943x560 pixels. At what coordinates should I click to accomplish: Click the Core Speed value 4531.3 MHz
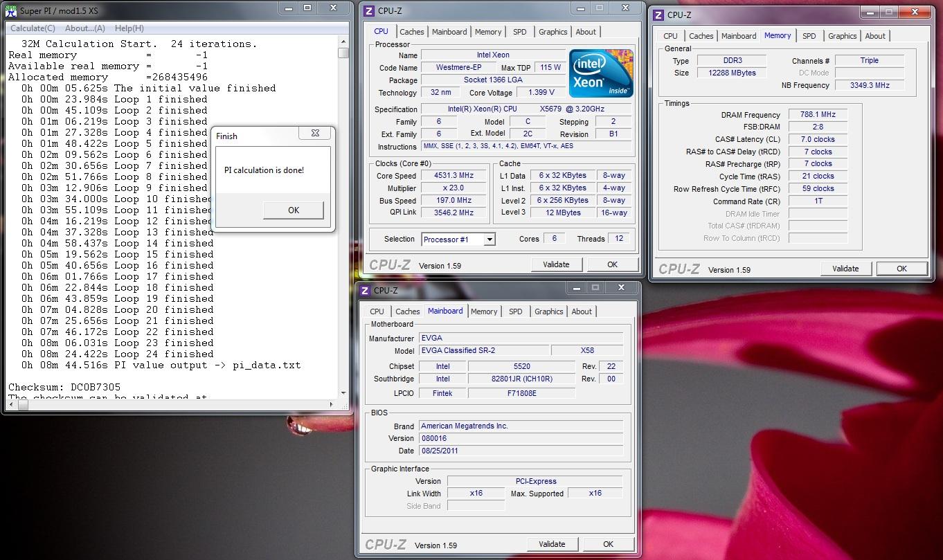(x=453, y=176)
